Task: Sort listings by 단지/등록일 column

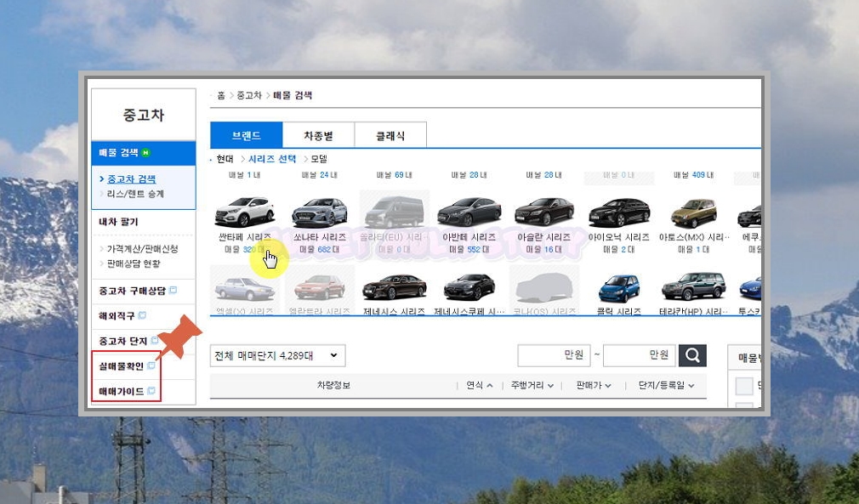Action: click(666, 385)
